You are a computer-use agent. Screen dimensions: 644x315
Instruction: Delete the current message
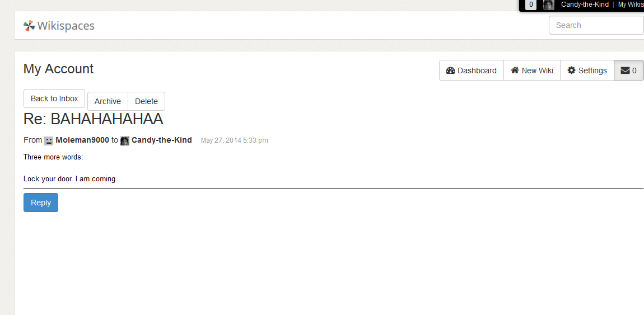[x=146, y=101]
